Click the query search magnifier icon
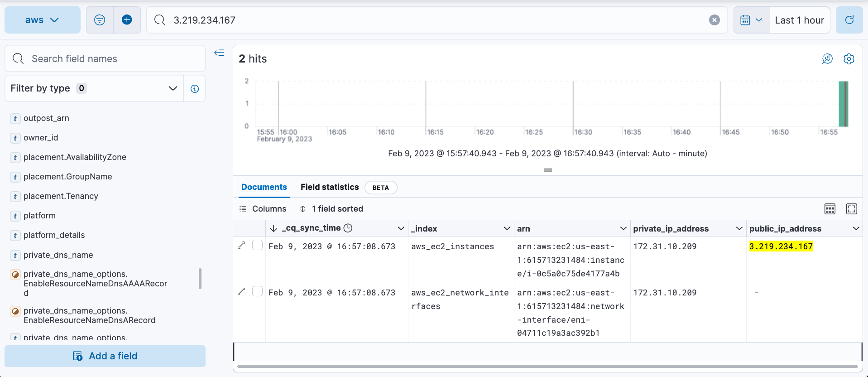The height and width of the screenshot is (377, 868). tap(160, 20)
